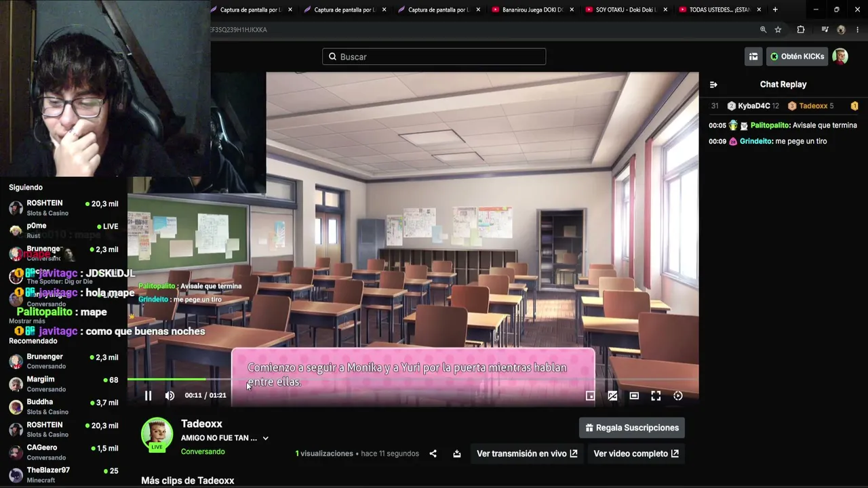Open ROSHTEIN channel under Siguiendo list
868x488 pixels.
click(64, 208)
